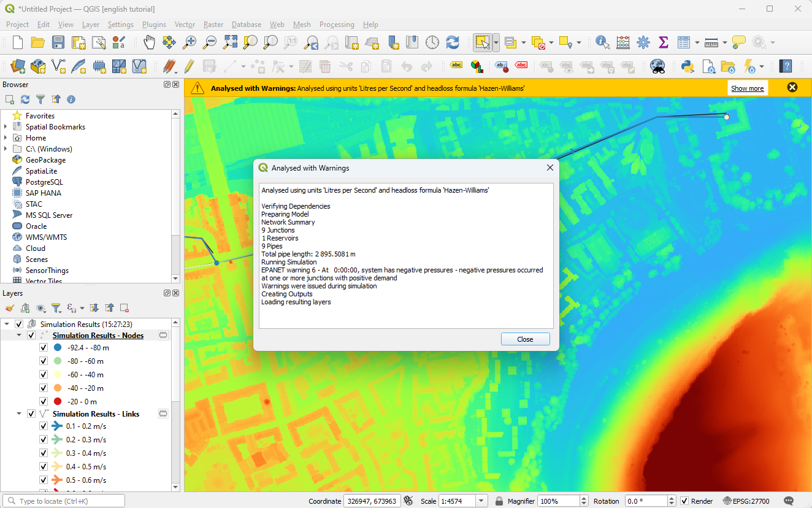This screenshot has width=812, height=508.
Task: Select the Pan Map hand tool
Action: click(x=149, y=42)
